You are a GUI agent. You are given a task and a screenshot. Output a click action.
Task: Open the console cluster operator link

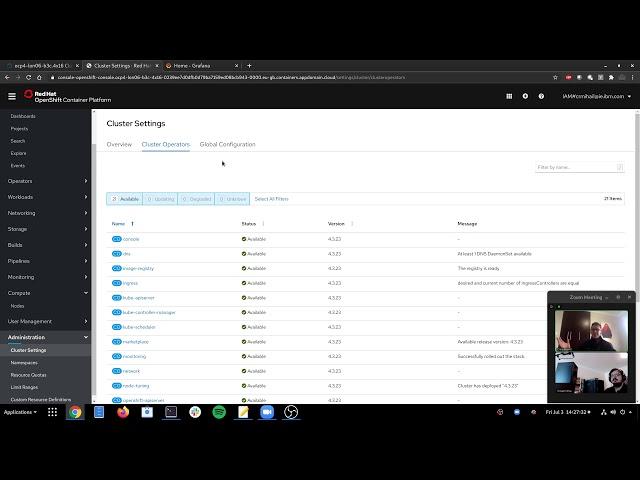point(131,239)
